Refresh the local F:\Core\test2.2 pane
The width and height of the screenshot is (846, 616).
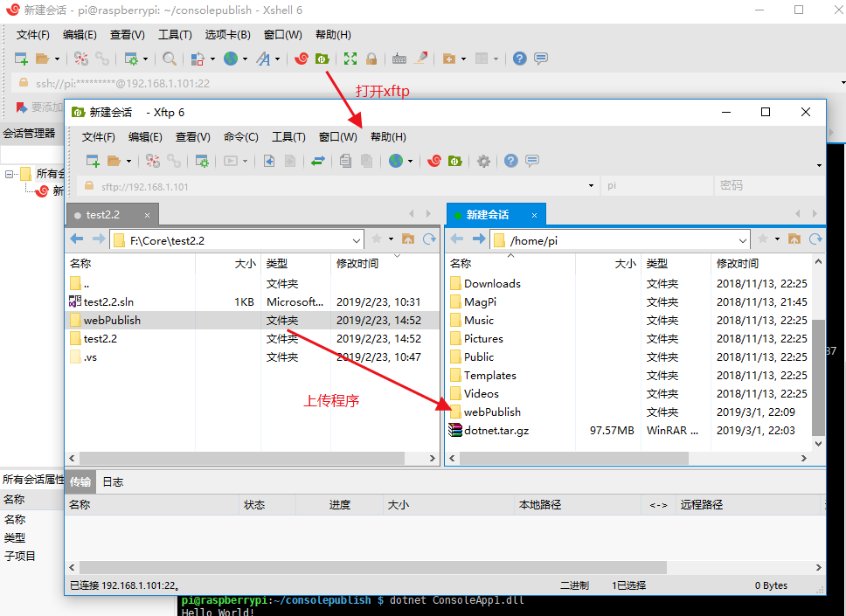pos(429,239)
